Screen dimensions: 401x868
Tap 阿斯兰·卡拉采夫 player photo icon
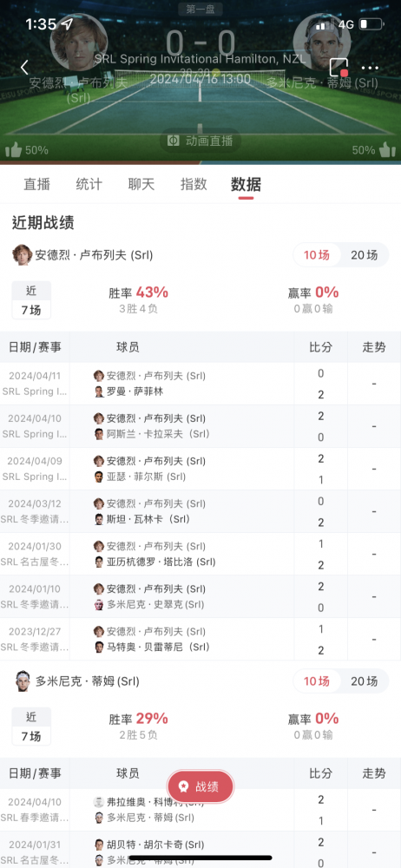click(x=99, y=434)
